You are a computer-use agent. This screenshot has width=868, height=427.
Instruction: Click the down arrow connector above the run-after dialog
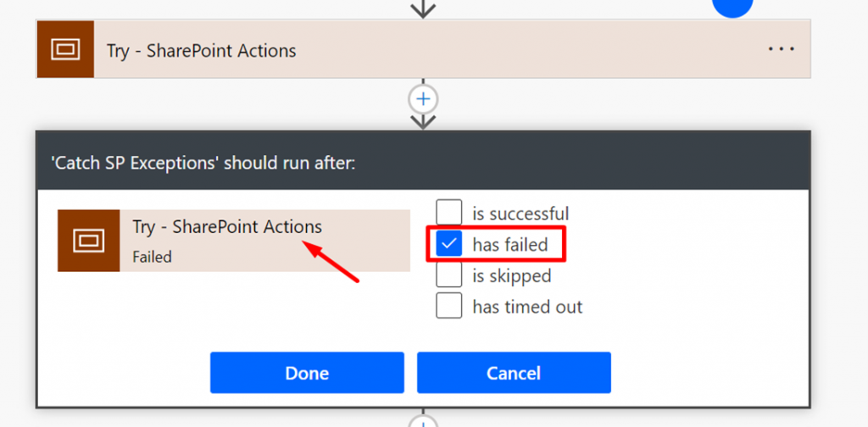423,121
